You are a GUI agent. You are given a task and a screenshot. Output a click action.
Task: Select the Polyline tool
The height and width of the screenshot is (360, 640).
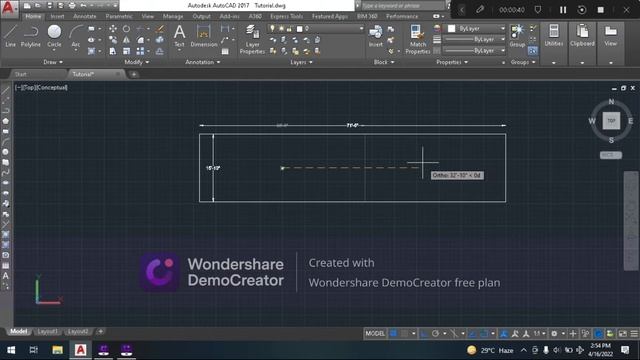tap(31, 36)
